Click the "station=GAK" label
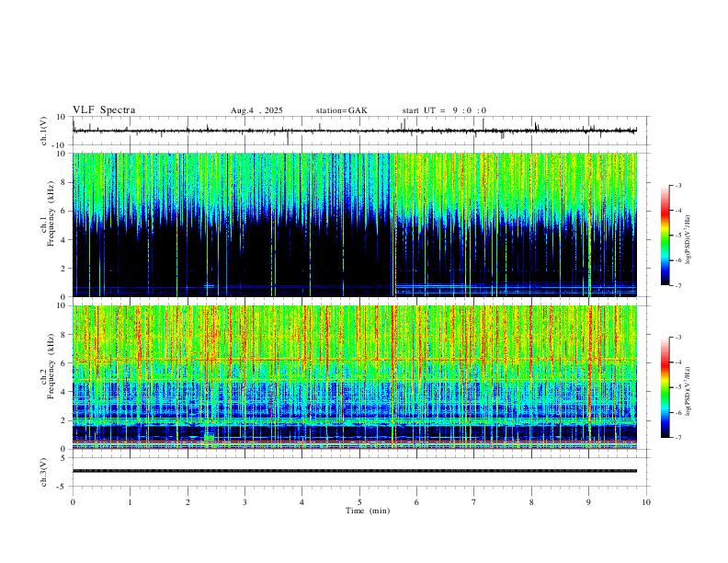The width and height of the screenshot is (728, 563). coord(341,110)
